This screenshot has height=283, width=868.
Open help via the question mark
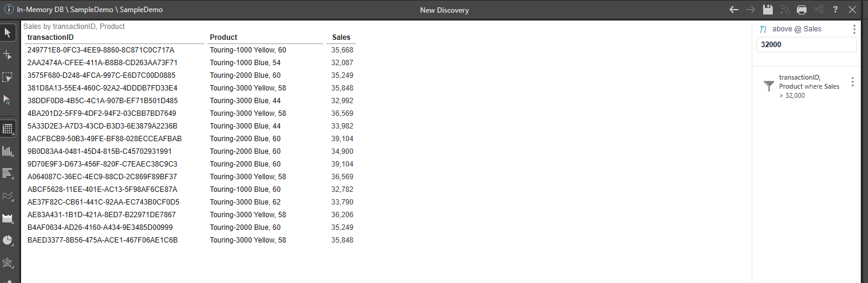835,10
